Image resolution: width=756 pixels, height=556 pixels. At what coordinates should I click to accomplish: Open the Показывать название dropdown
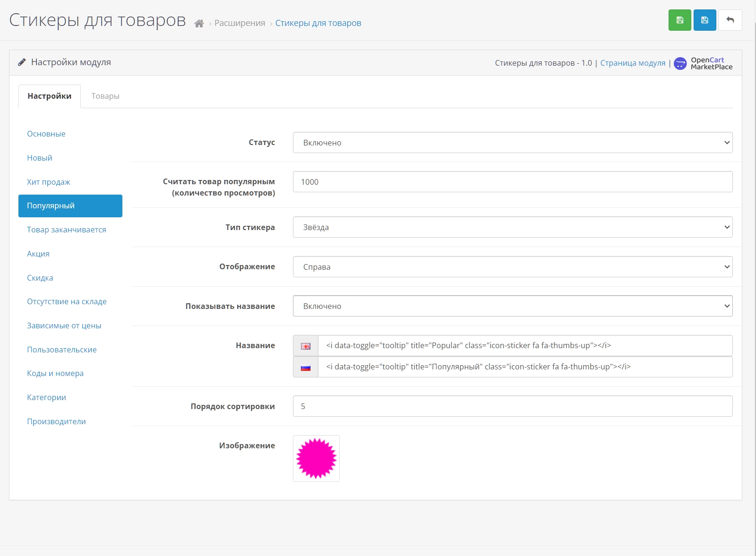coord(513,306)
